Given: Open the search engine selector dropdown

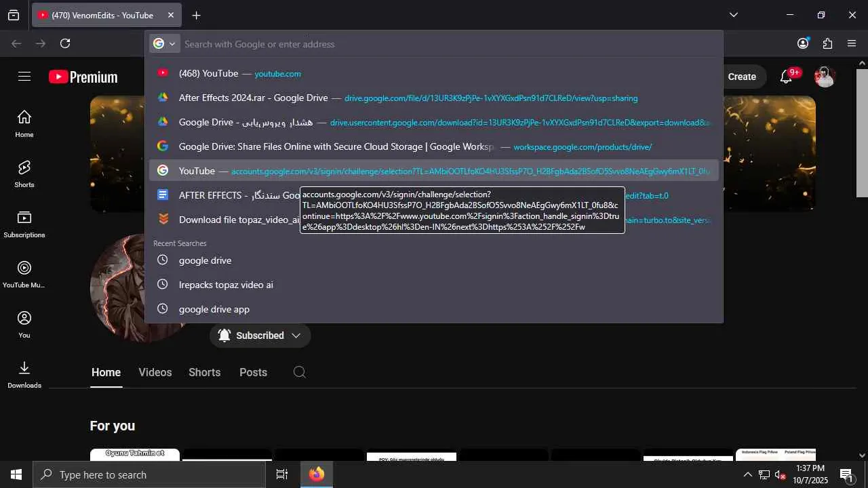Looking at the screenshot, I should 165,43.
